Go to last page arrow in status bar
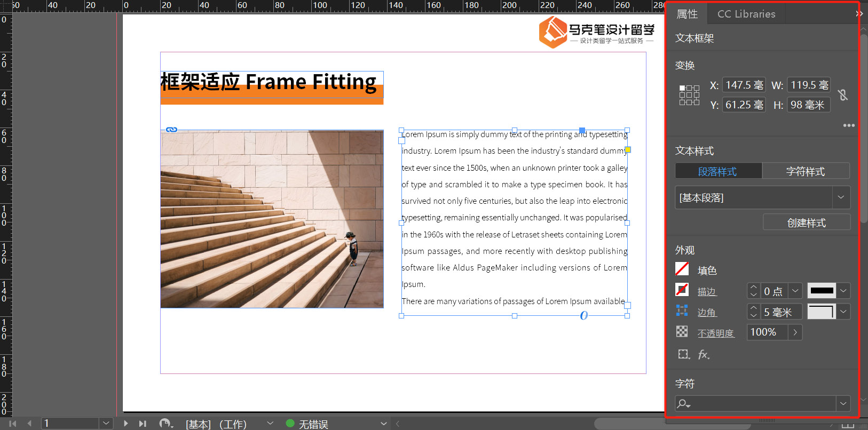 (143, 424)
